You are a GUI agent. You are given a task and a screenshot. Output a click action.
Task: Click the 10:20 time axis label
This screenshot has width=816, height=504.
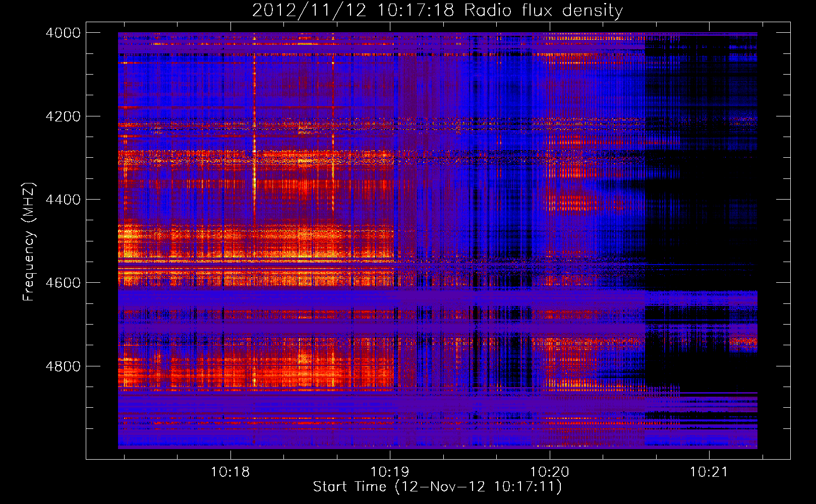tap(549, 472)
